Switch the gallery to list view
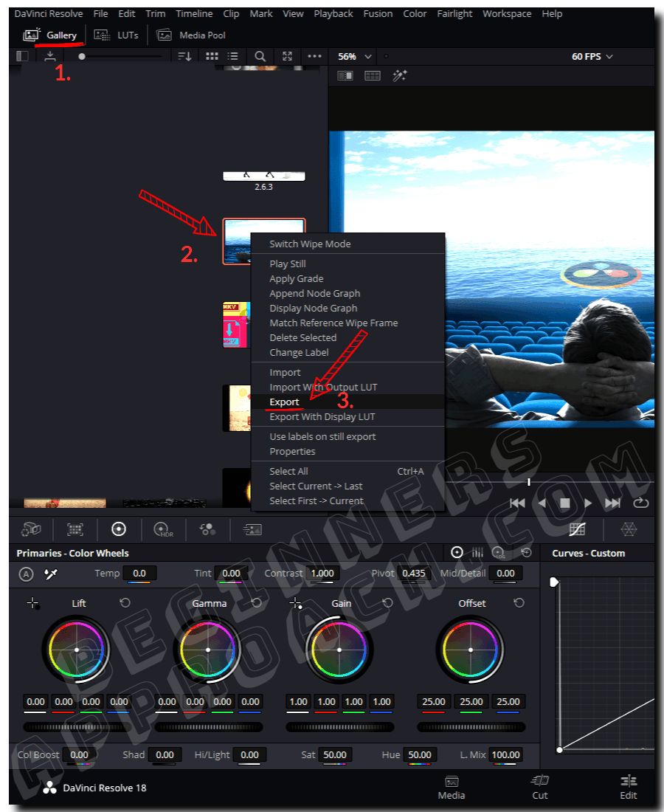664x812 pixels. (232, 56)
